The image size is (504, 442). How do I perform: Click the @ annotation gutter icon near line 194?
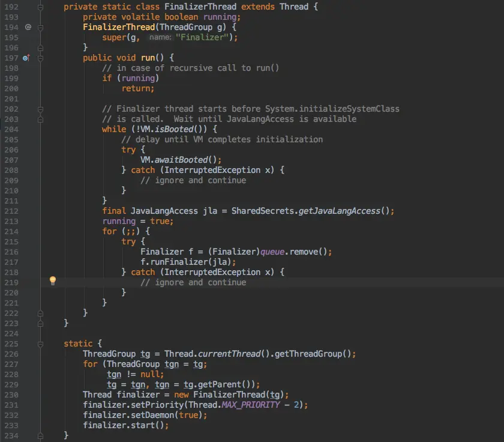coord(28,27)
